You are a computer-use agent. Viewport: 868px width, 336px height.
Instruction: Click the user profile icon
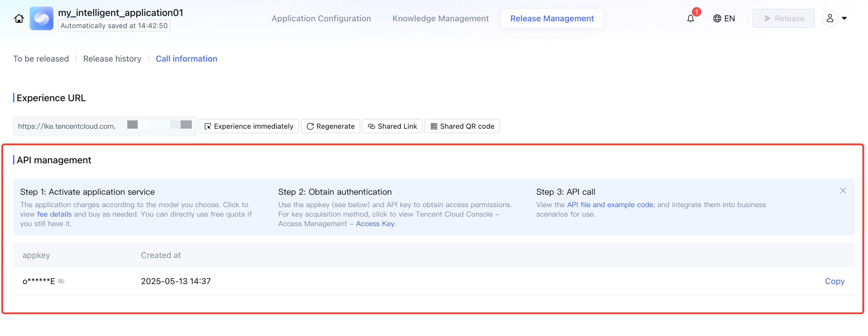(830, 19)
